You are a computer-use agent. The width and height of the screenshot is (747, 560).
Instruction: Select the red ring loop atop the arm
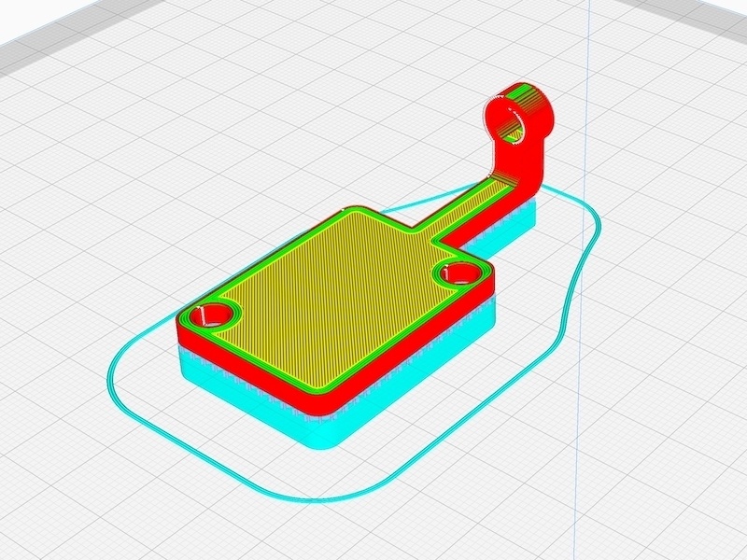pyautogui.click(x=519, y=114)
